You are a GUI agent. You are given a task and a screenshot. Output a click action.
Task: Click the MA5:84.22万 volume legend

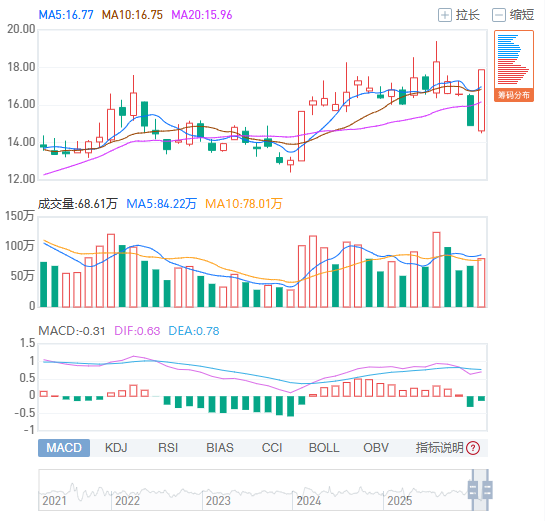tap(161, 204)
